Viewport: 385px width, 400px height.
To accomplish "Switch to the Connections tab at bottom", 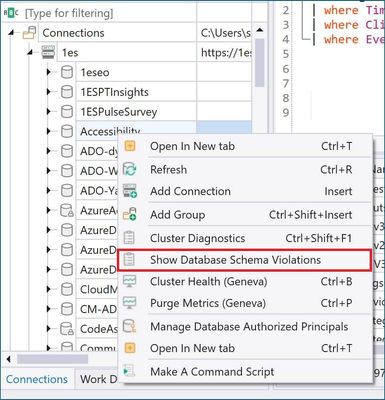I will 37,379.
